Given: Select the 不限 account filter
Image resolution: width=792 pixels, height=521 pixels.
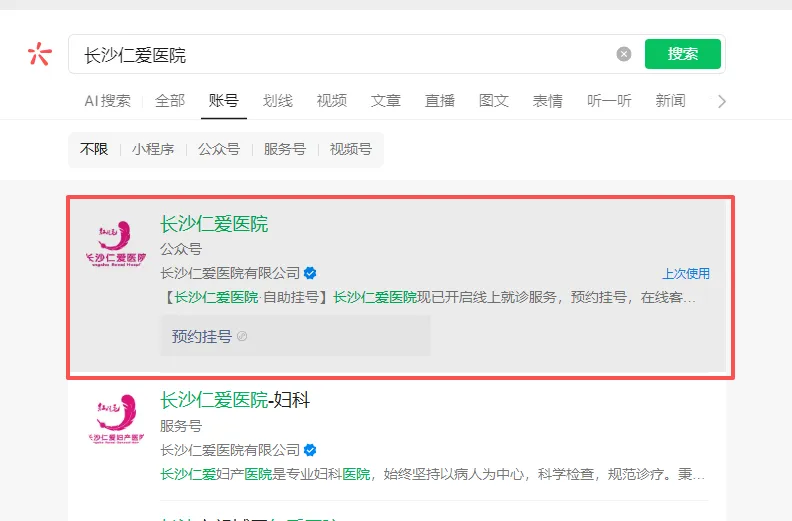Looking at the screenshot, I should click(94, 149).
